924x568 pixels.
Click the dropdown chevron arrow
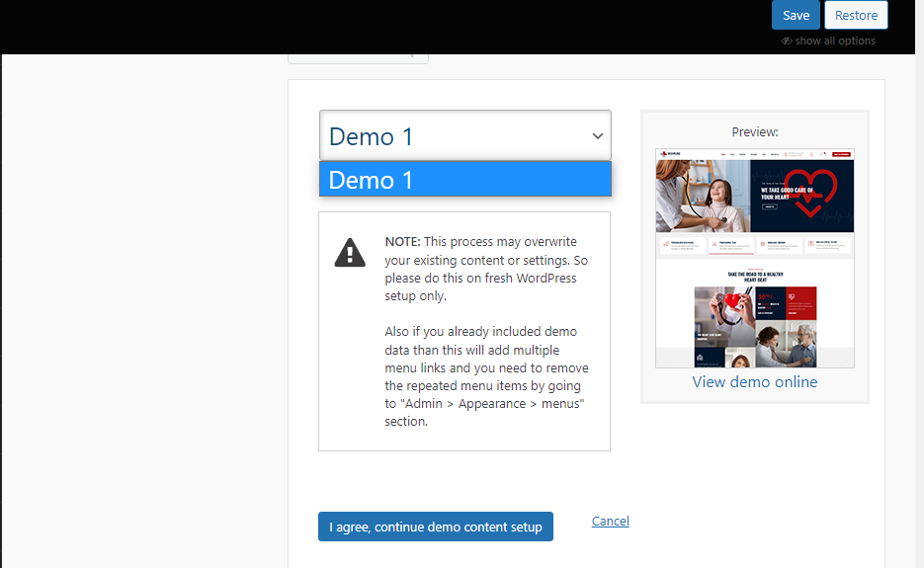(598, 136)
